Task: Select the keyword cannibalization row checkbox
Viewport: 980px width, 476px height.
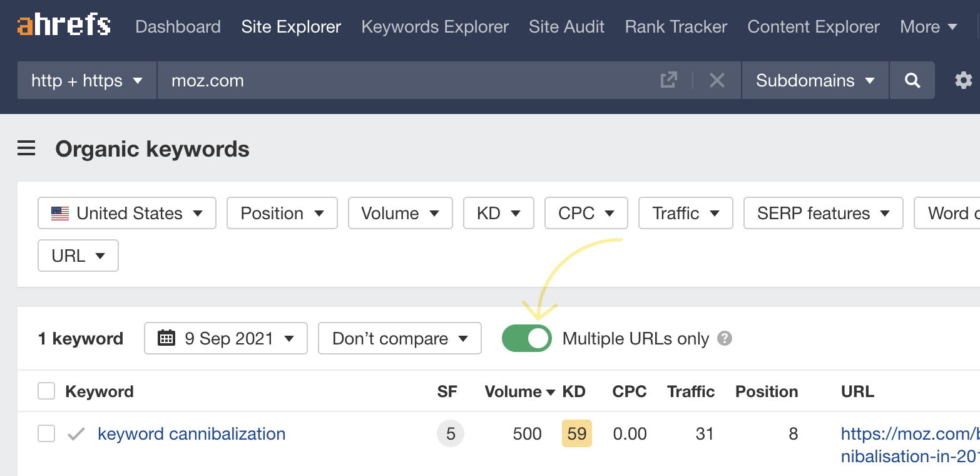Action: [x=46, y=433]
